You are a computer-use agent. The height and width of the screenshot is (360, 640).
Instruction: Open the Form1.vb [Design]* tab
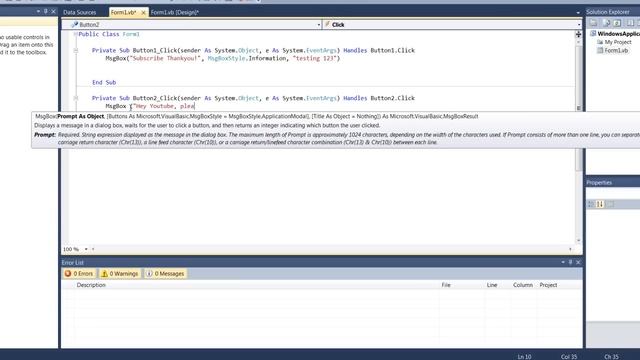click(x=175, y=13)
